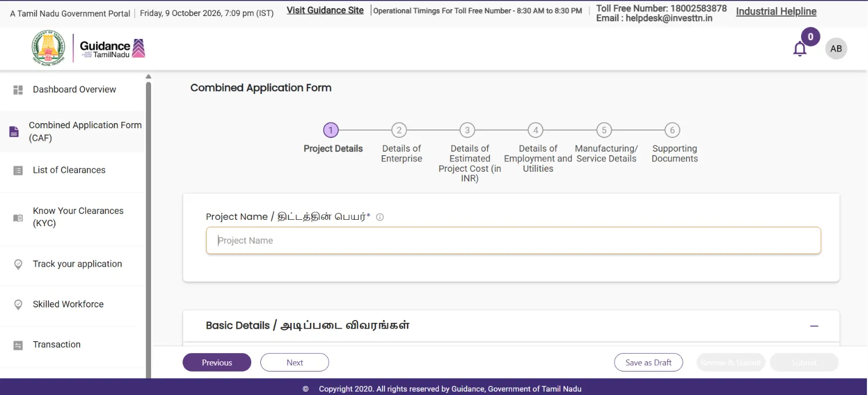Click the Combined Application Form page heading

pos(261,88)
